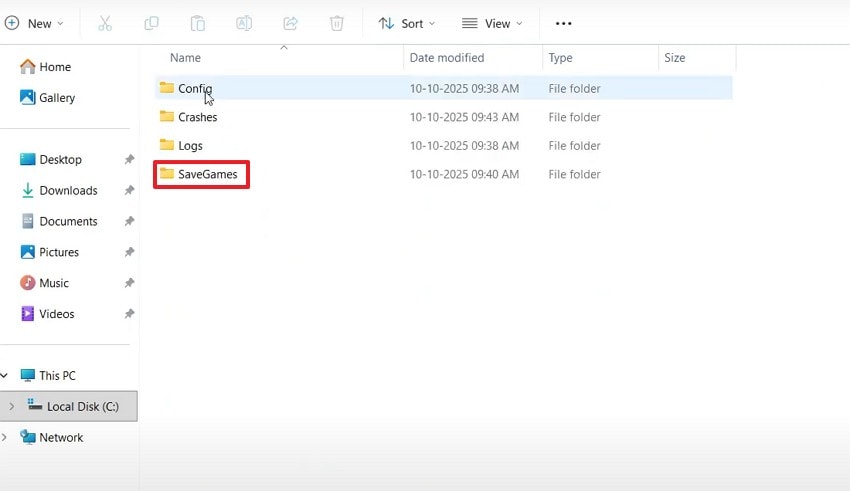Click the Rename icon in toolbar
Screen dimensions: 850x491
click(244, 23)
